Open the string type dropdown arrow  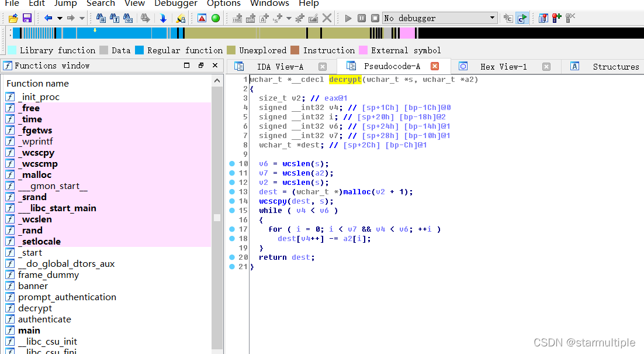tap(289, 18)
